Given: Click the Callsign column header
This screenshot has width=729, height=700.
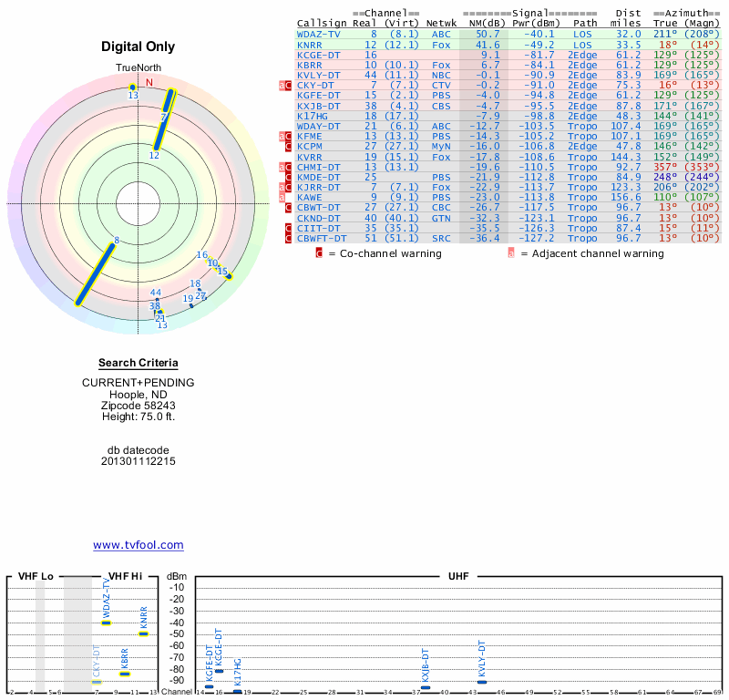Looking at the screenshot, I should [323, 23].
